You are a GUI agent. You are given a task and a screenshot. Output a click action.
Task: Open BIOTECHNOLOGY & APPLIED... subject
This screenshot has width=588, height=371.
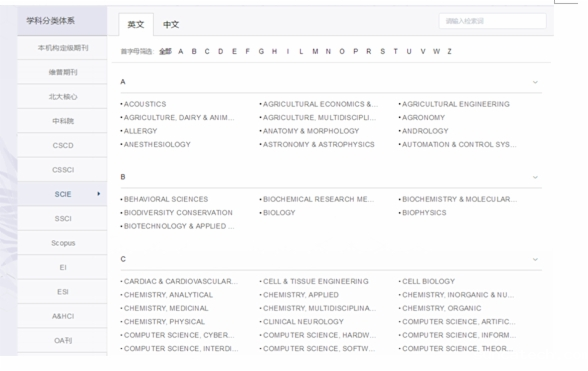click(x=179, y=226)
